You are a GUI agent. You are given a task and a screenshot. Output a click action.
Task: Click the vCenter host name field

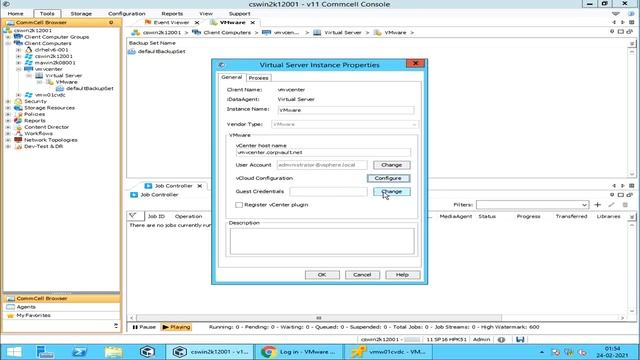(323, 152)
